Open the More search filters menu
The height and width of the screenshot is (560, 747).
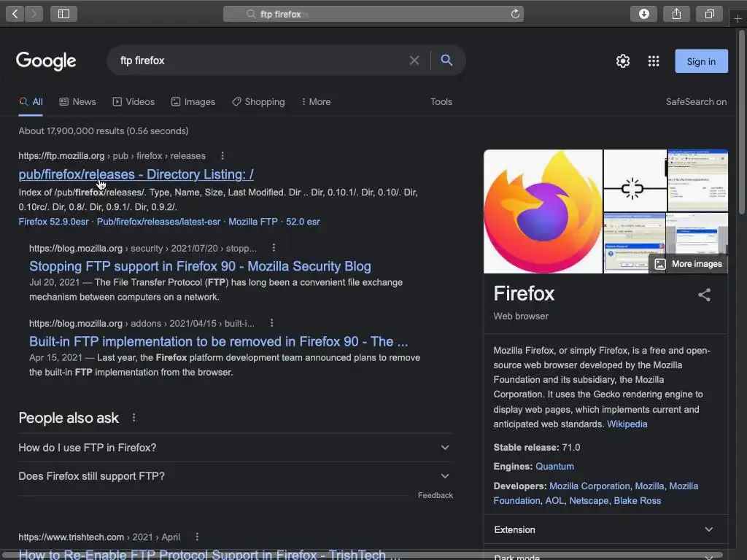click(316, 102)
